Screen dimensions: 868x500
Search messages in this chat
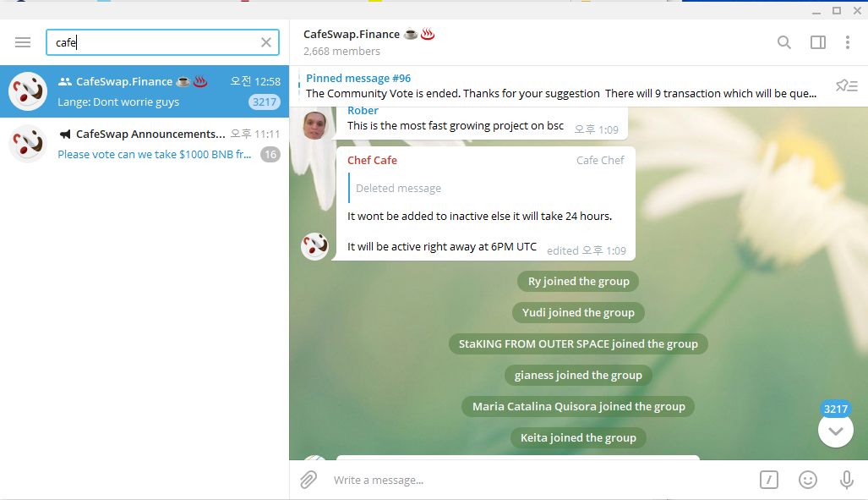coord(783,42)
